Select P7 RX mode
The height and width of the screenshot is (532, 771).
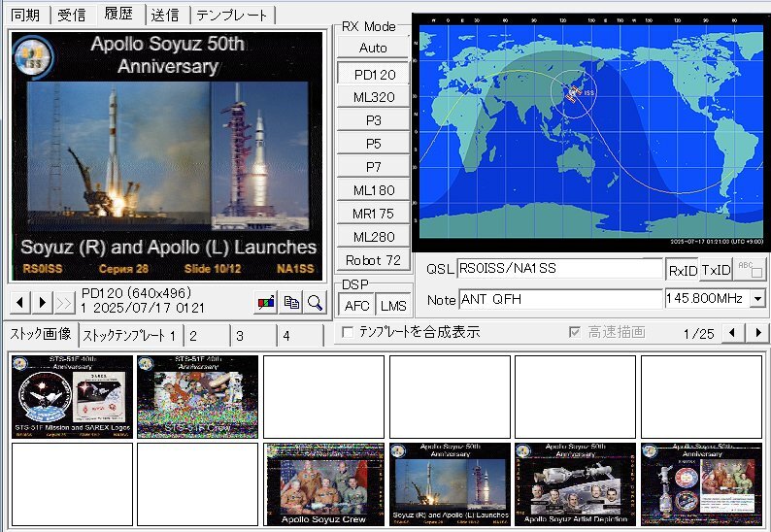tap(373, 167)
